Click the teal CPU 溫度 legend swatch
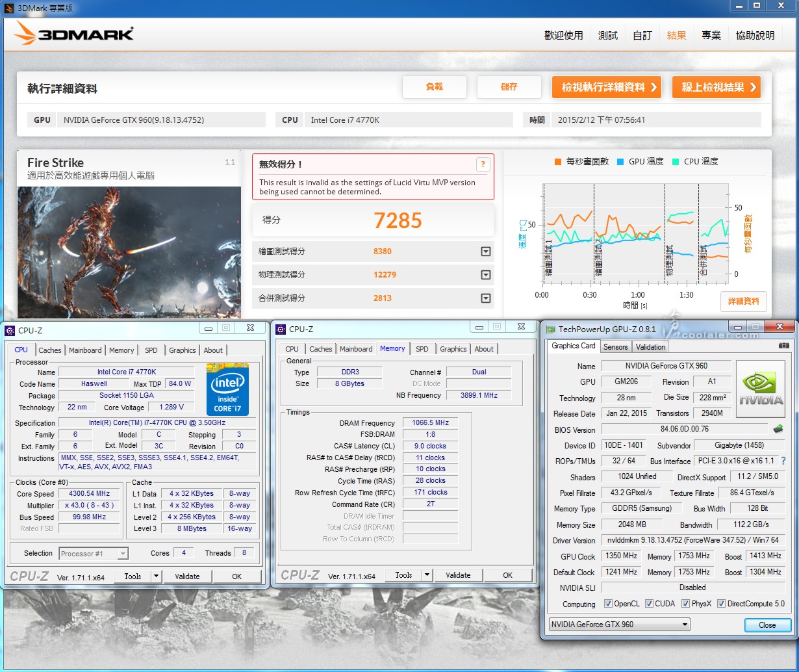799x672 pixels. 676,161
